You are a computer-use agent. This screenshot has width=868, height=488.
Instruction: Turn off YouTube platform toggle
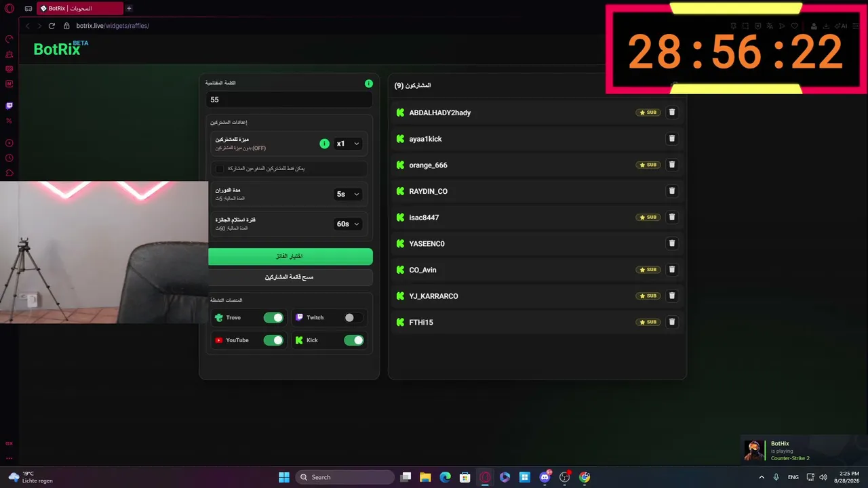click(273, 340)
